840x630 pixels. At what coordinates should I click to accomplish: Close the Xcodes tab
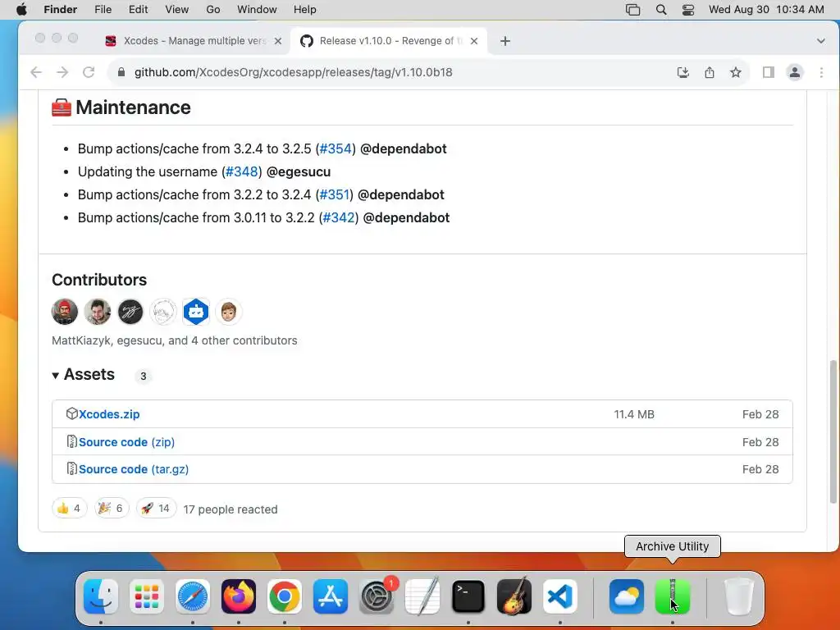pos(277,41)
